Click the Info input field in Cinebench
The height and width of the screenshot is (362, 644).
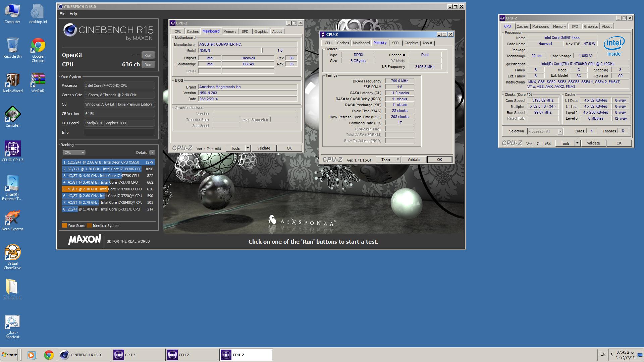(x=119, y=132)
